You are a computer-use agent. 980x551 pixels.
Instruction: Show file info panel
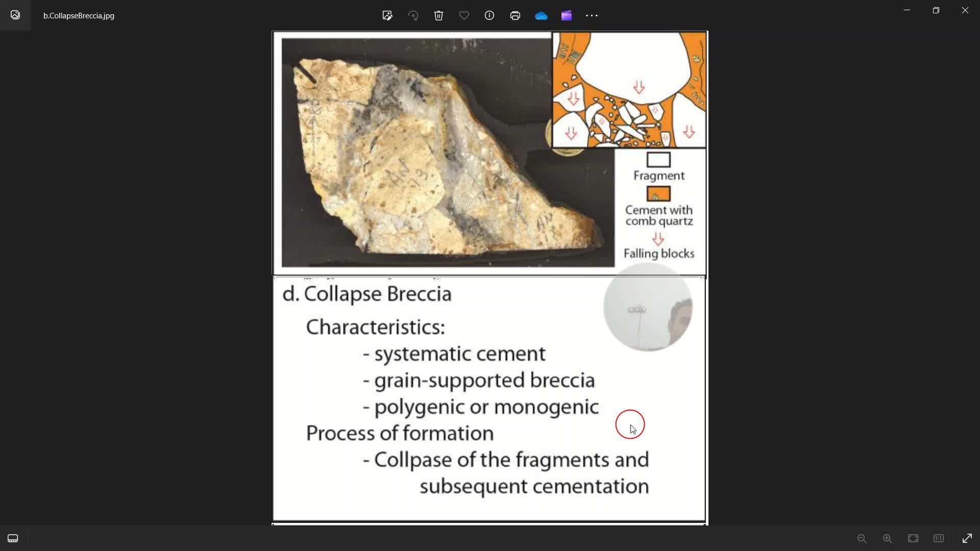click(x=489, y=15)
